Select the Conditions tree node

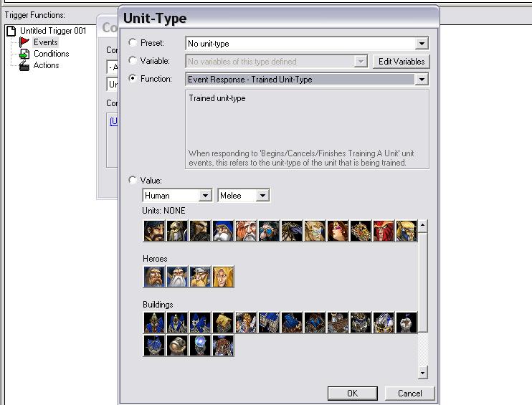[x=51, y=54]
